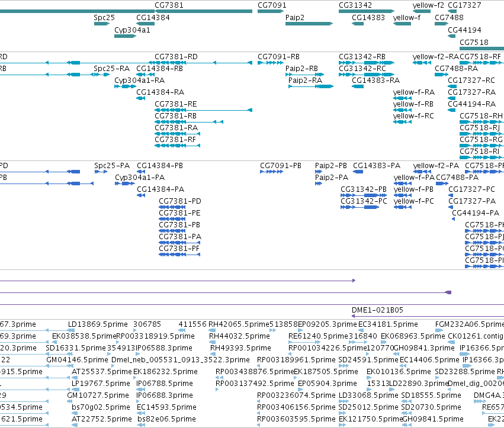The height and width of the screenshot is (428, 504).
Task: Select the yellow-f-RA transcript label
Action: pyautogui.click(x=413, y=92)
